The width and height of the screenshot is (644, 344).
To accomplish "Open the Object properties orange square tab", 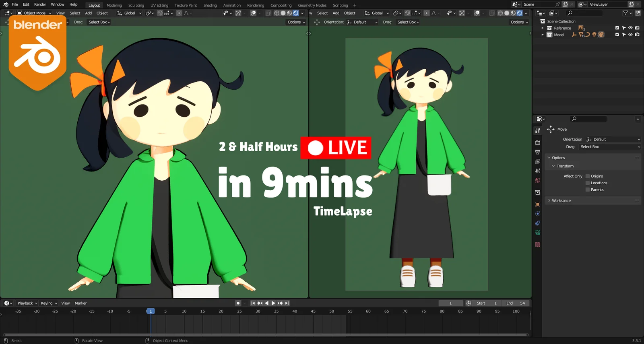I will click(538, 204).
